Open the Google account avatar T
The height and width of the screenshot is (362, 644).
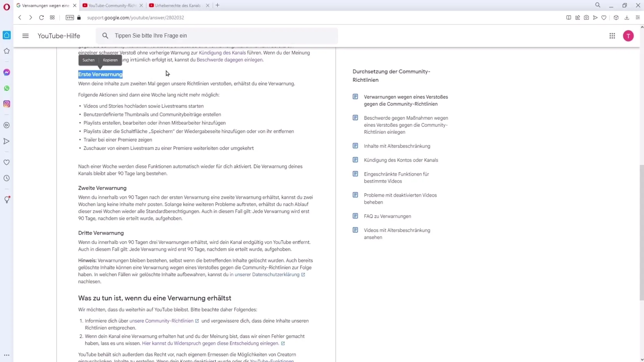[x=628, y=36]
